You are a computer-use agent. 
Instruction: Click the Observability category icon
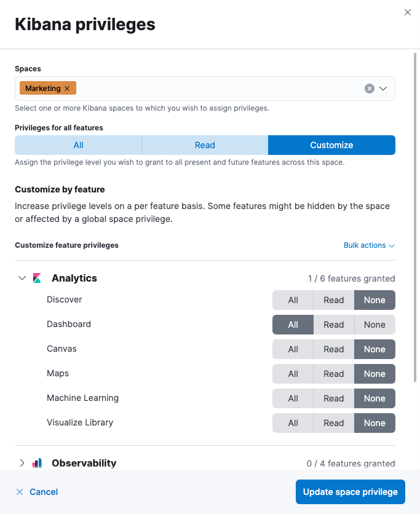(x=38, y=463)
